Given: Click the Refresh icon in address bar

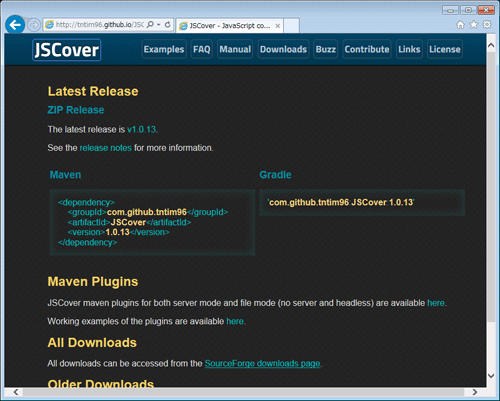Looking at the screenshot, I should point(168,25).
